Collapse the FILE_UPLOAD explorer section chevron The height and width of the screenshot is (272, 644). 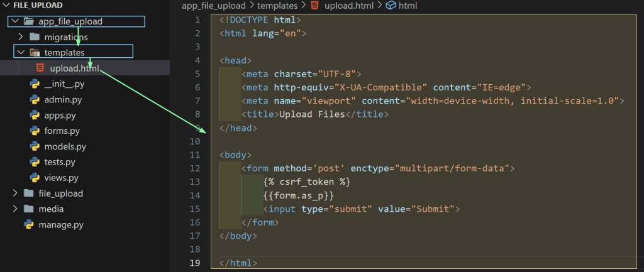click(6, 5)
